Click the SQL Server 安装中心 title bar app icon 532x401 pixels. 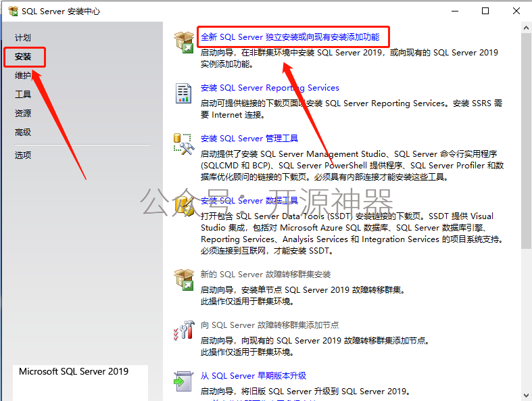coord(14,11)
